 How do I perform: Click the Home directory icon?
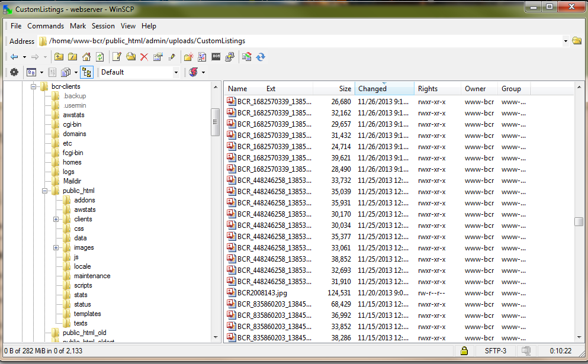[x=86, y=57]
